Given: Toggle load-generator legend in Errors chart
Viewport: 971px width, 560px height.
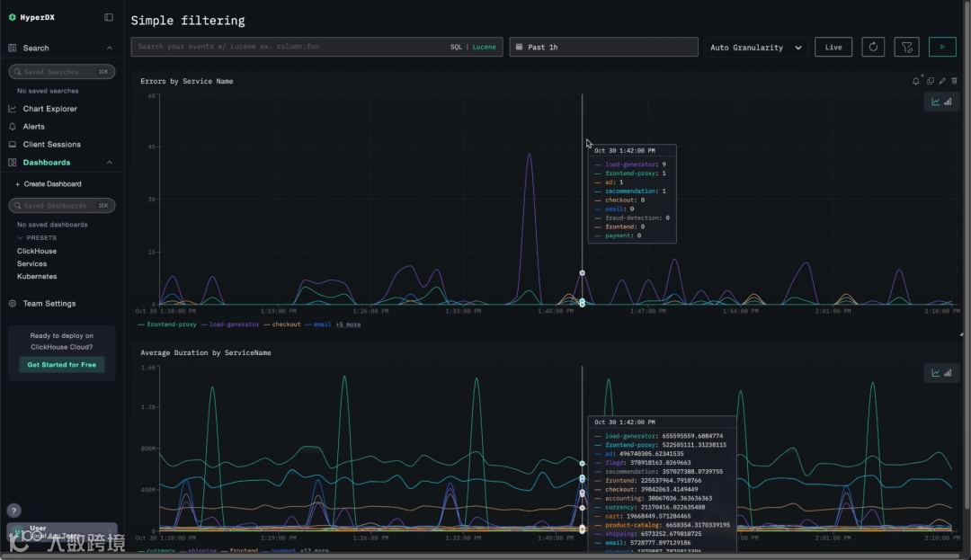Looking at the screenshot, I should point(230,324).
